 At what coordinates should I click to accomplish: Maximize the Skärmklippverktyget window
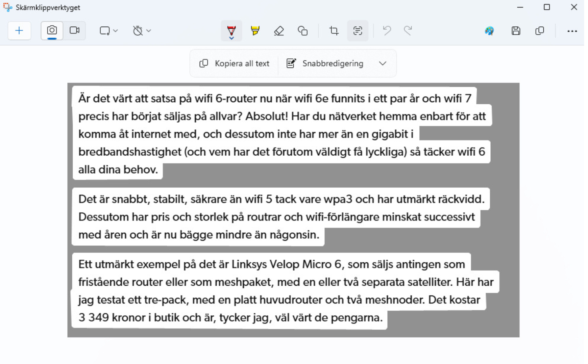pyautogui.click(x=547, y=7)
